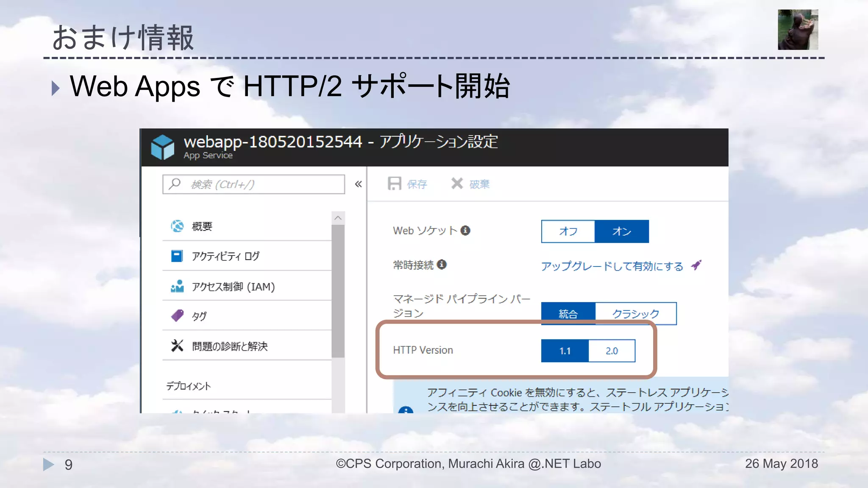868x488 pixels.
Task: Click the activity log book icon
Action: click(177, 256)
